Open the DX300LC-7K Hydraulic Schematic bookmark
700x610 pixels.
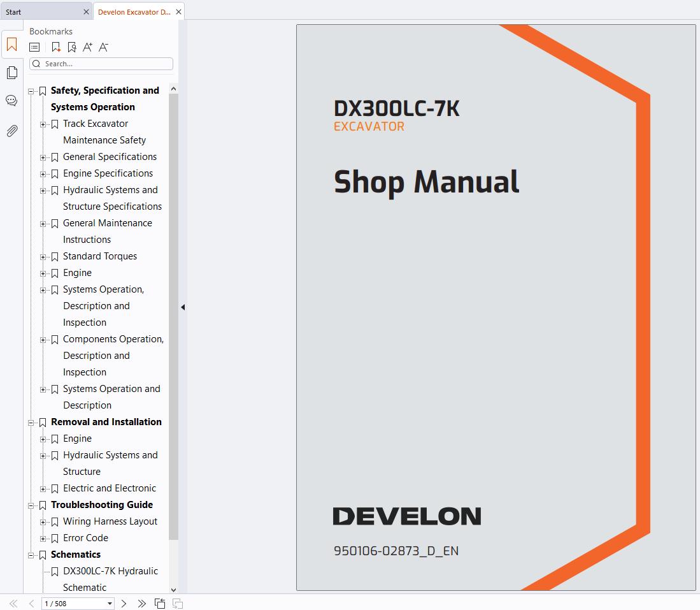tap(110, 579)
